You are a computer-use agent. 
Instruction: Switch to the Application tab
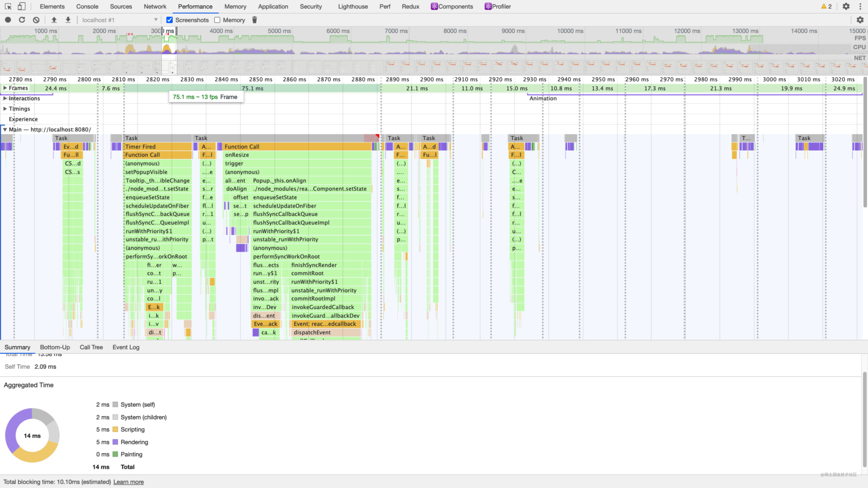pos(273,6)
